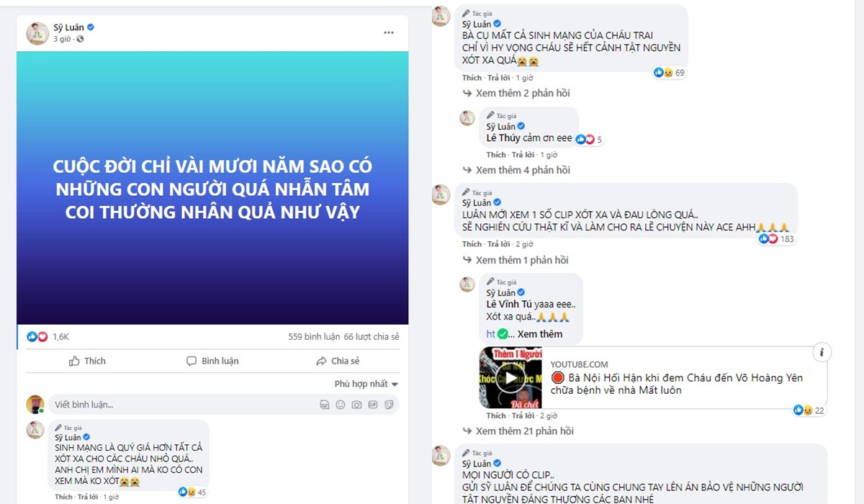Expand Xem thêm 4 phản hồi
The width and height of the screenshot is (864, 504).
(517, 171)
